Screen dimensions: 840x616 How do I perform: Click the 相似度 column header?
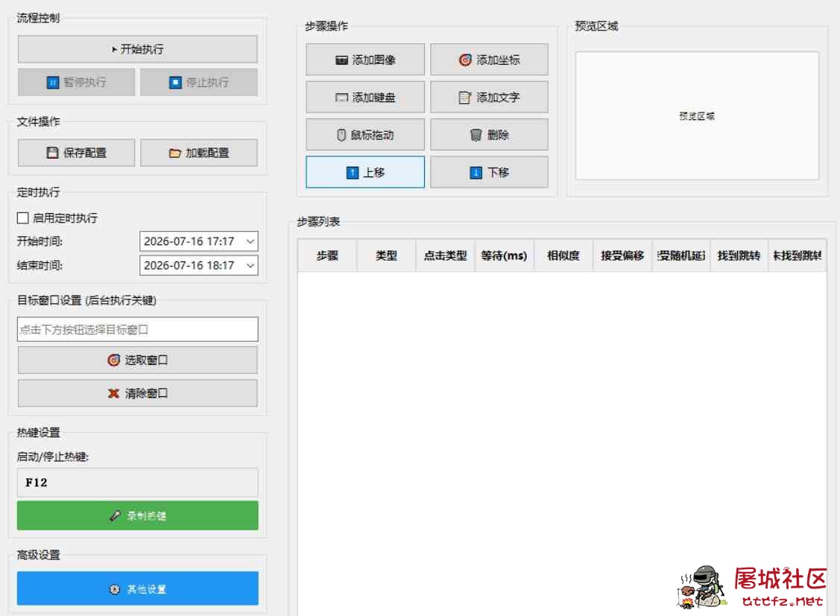(x=563, y=255)
